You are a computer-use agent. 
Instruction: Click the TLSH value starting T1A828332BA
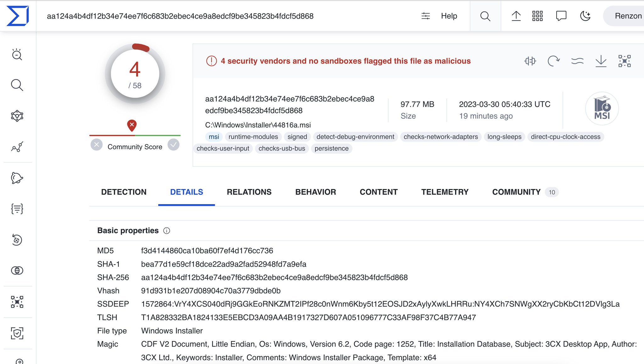[x=308, y=318]
